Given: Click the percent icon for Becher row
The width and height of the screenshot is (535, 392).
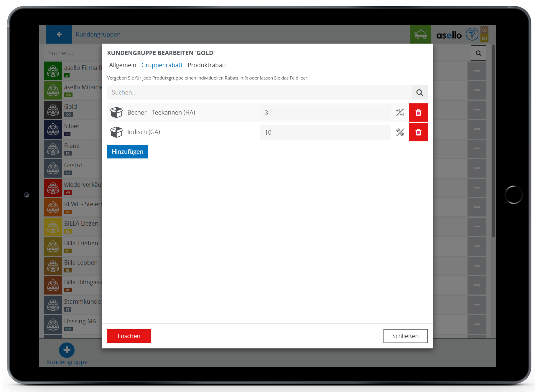Looking at the screenshot, I should (400, 113).
